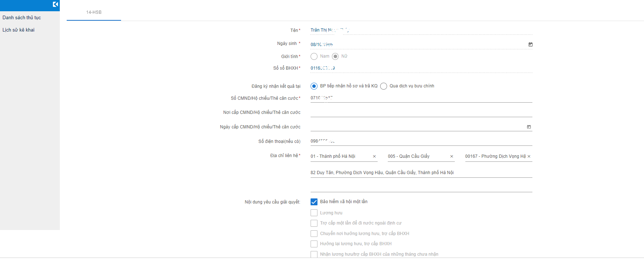644x259 pixels.
Task: Uncheck Bảo hiểm xã hội một lần
Action: [314, 202]
